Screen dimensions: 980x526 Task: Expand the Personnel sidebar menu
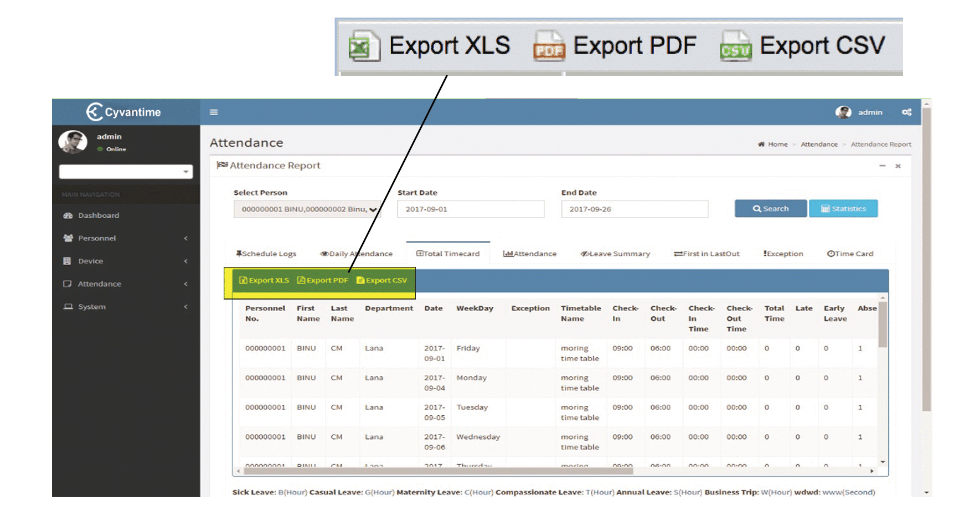tap(97, 239)
